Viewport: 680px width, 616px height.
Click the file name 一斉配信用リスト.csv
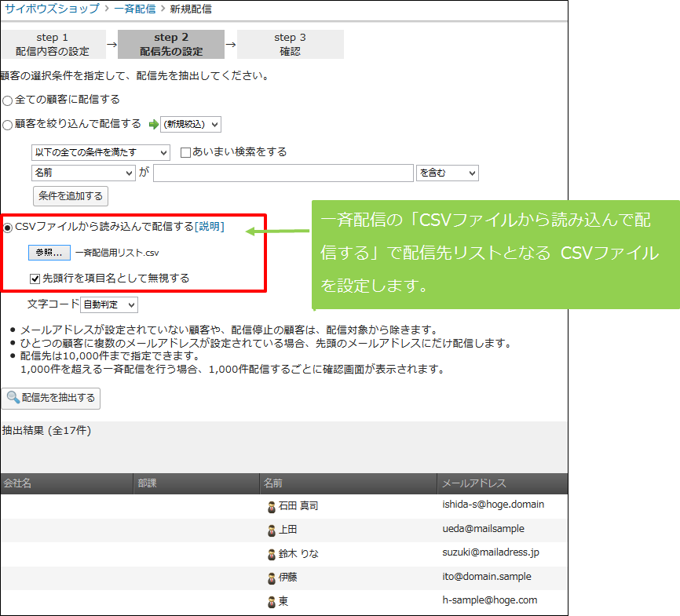pyautogui.click(x=117, y=253)
